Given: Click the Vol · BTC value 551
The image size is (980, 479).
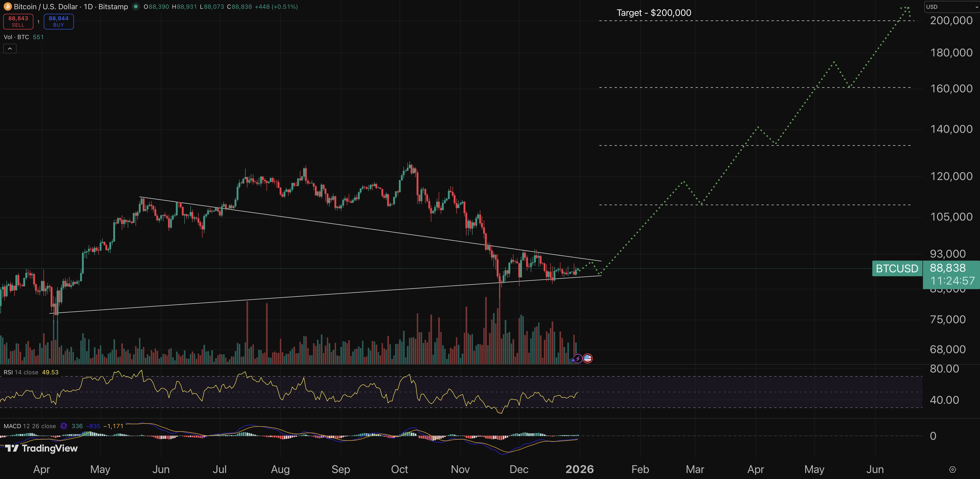Looking at the screenshot, I should pos(38,37).
